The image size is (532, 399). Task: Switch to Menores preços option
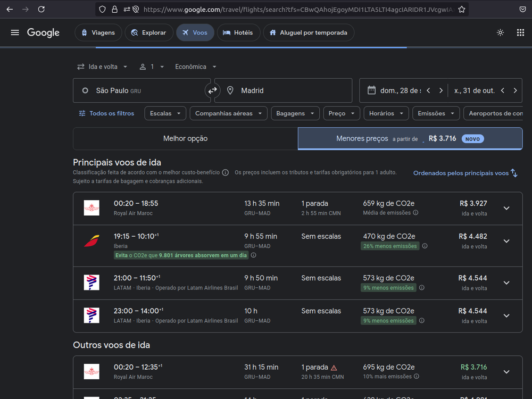click(x=410, y=138)
